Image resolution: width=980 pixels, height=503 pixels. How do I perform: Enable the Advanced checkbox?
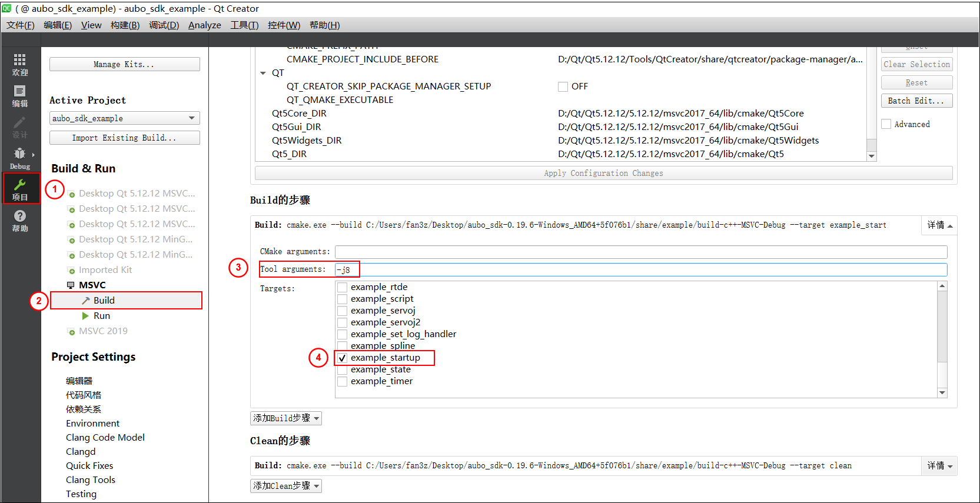coord(886,124)
